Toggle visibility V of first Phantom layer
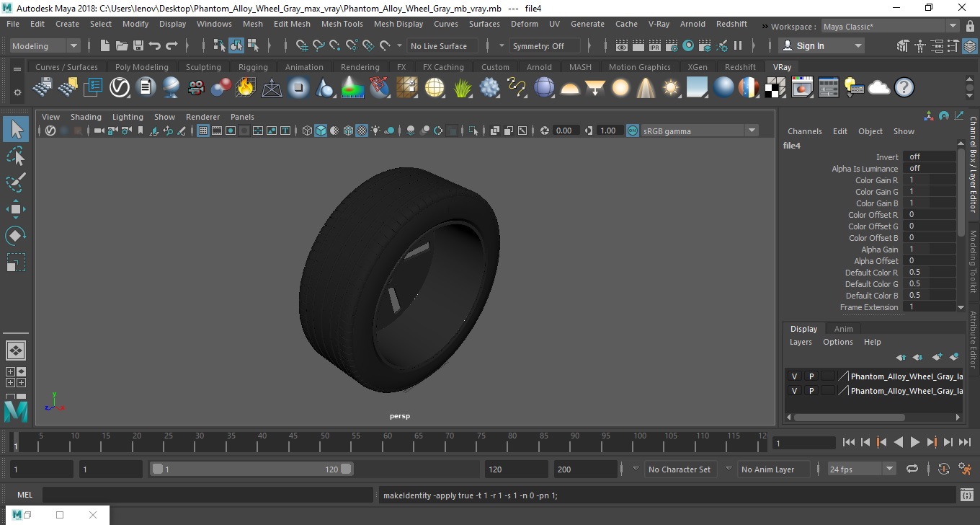Screen dimensions: 980x525 (795, 376)
